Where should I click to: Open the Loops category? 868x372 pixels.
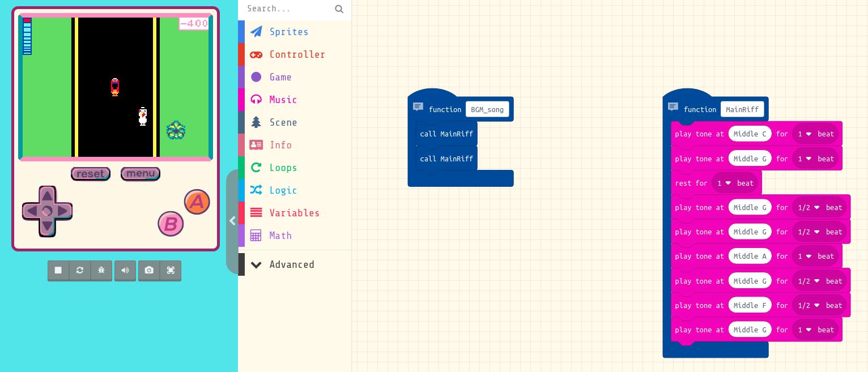click(x=283, y=168)
